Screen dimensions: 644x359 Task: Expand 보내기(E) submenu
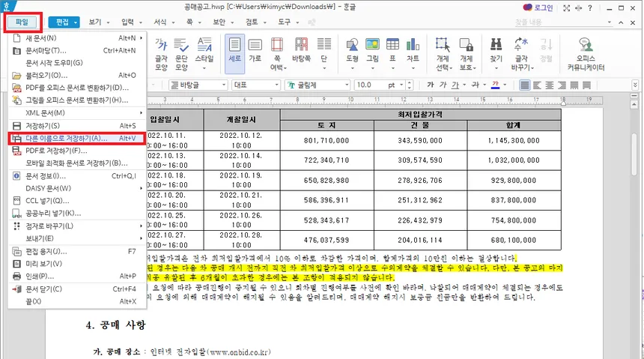pos(77,238)
